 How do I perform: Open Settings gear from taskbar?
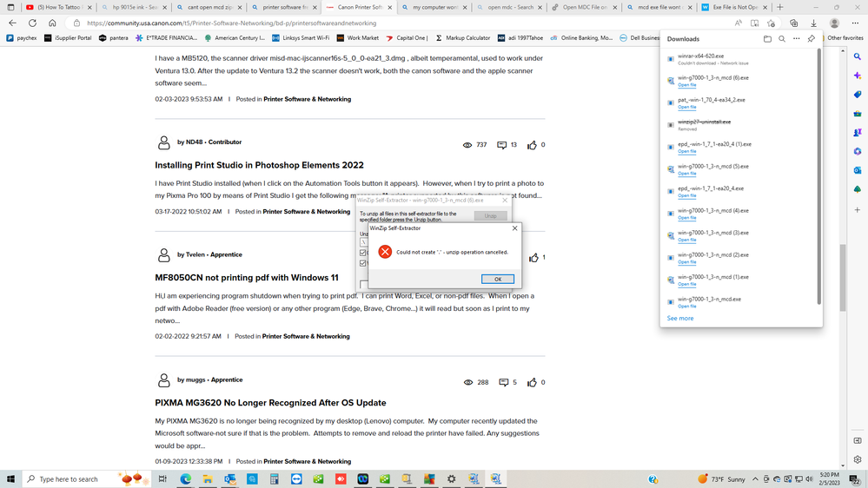click(x=451, y=479)
